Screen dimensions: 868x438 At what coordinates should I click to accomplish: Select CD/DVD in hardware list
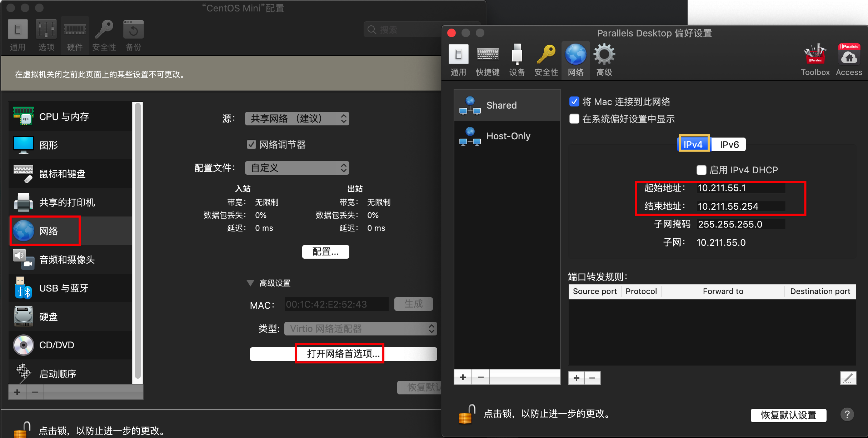click(70, 345)
